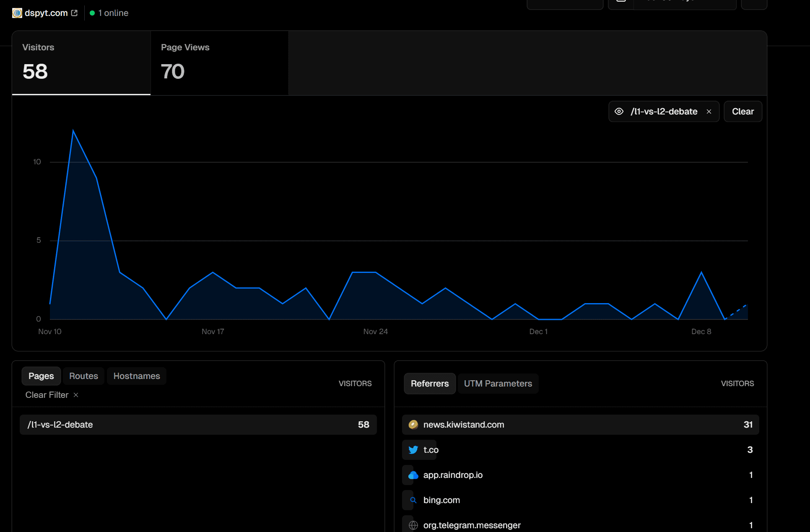Screen dimensions: 810x532
Task: Select the Referrers tab
Action: 429,384
